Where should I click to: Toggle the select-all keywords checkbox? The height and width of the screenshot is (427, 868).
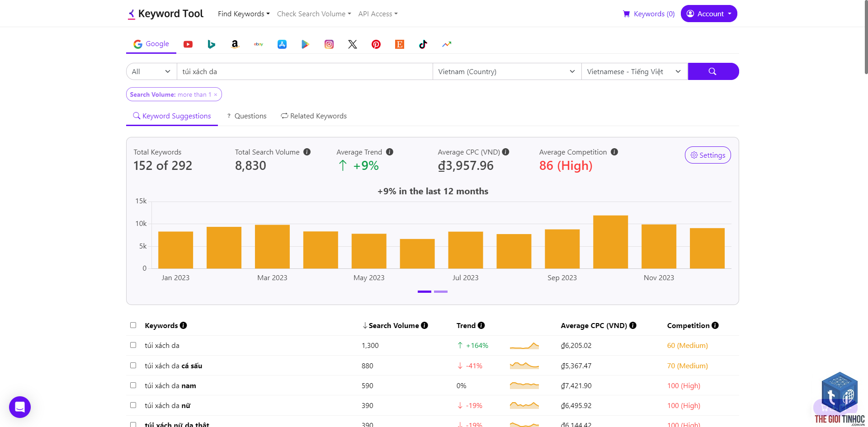133,325
